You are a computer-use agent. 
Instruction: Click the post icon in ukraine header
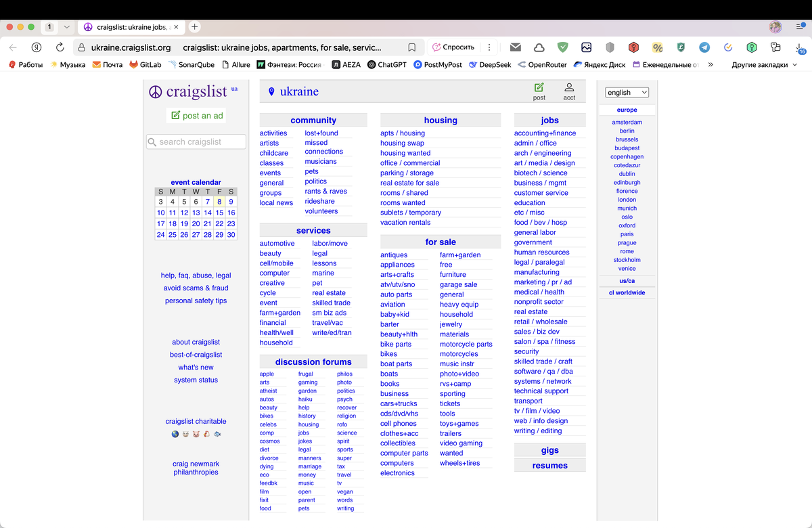coord(539,87)
